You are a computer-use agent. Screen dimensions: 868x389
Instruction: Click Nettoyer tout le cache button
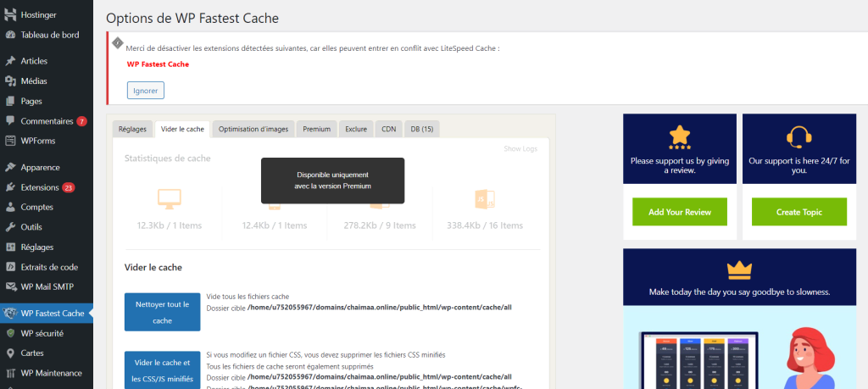coord(162,311)
